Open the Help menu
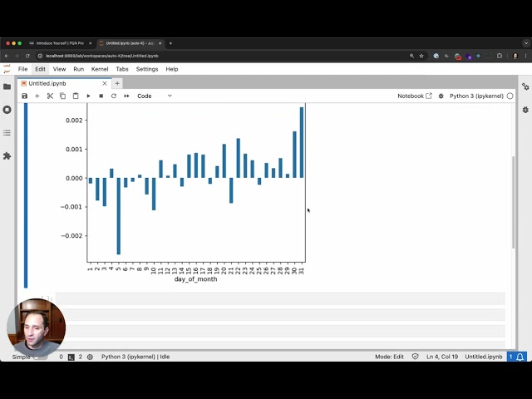 click(x=172, y=69)
